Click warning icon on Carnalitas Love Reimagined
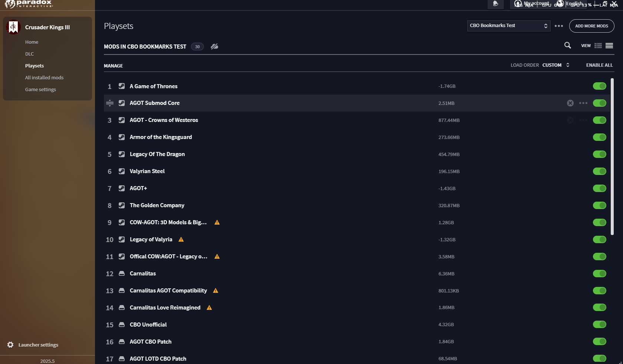Viewport: 623px width, 364px height. pos(209,308)
